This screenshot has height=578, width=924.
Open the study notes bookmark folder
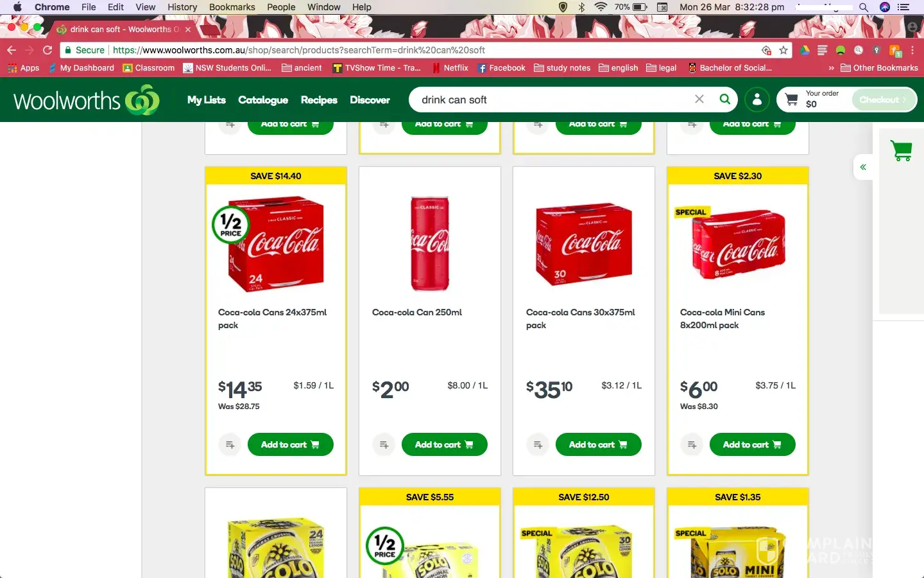point(562,68)
